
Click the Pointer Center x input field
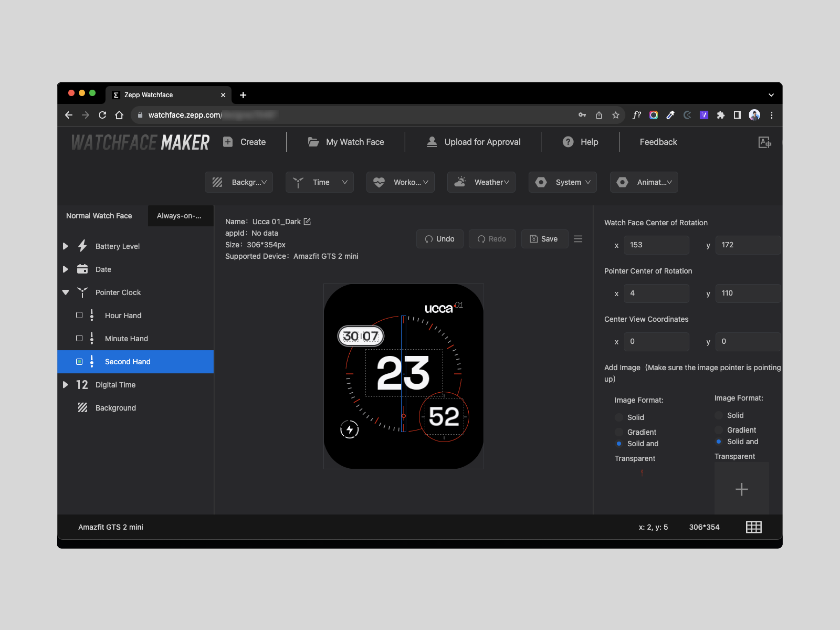pyautogui.click(x=656, y=293)
